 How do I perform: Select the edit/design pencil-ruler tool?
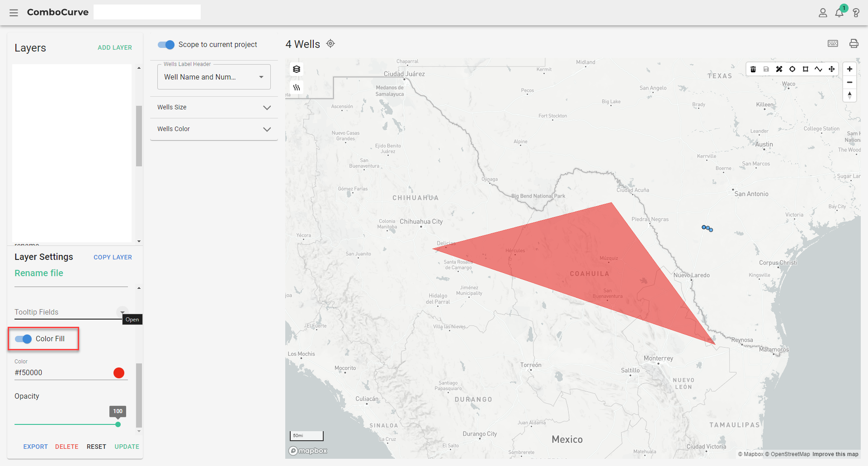click(x=779, y=69)
